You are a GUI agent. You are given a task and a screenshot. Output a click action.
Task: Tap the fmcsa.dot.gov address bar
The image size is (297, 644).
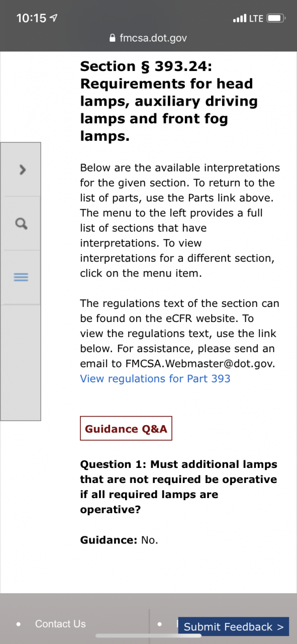click(x=148, y=38)
